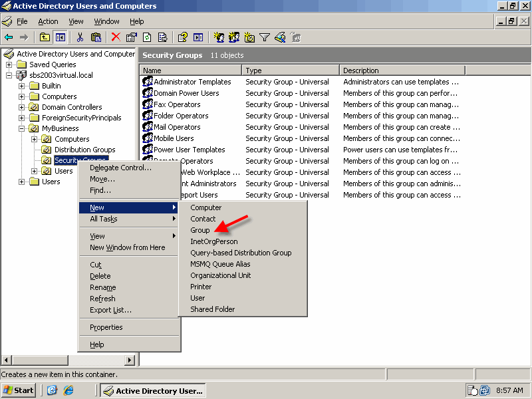Click the Add to group toolbar icon
Viewport: 532px width, 399px height.
point(296,37)
